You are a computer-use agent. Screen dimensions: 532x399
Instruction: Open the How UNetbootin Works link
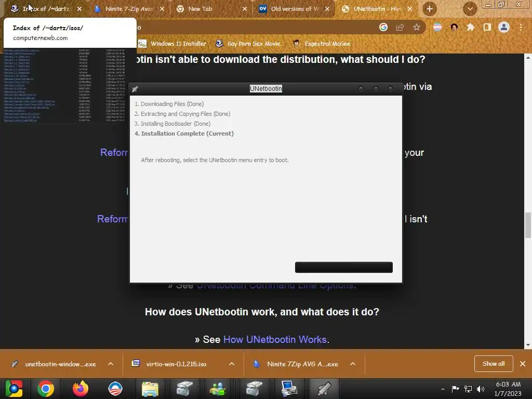(x=275, y=339)
